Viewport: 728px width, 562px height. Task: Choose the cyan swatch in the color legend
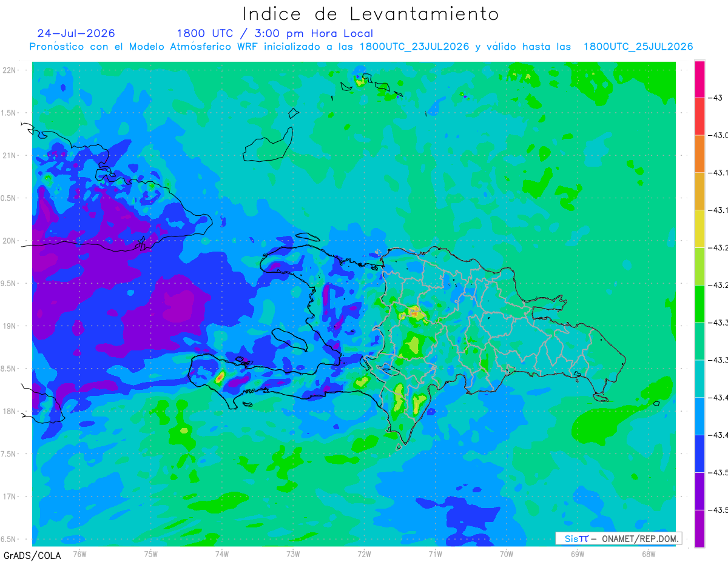(699, 379)
